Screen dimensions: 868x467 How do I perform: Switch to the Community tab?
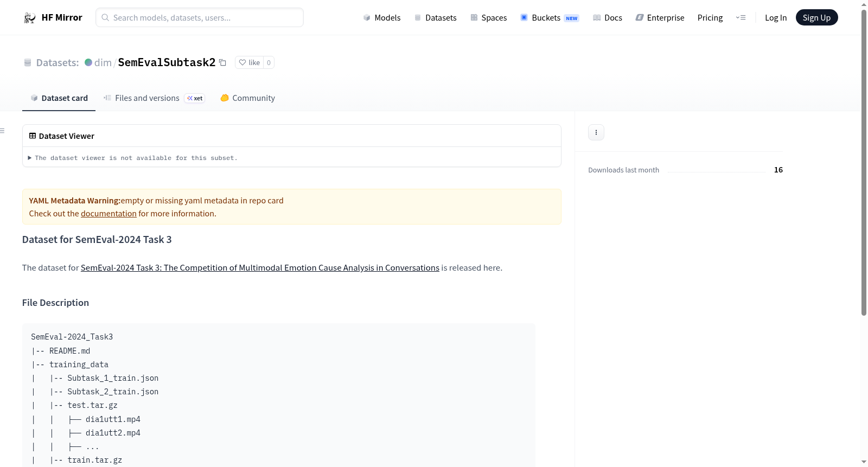tap(247, 98)
